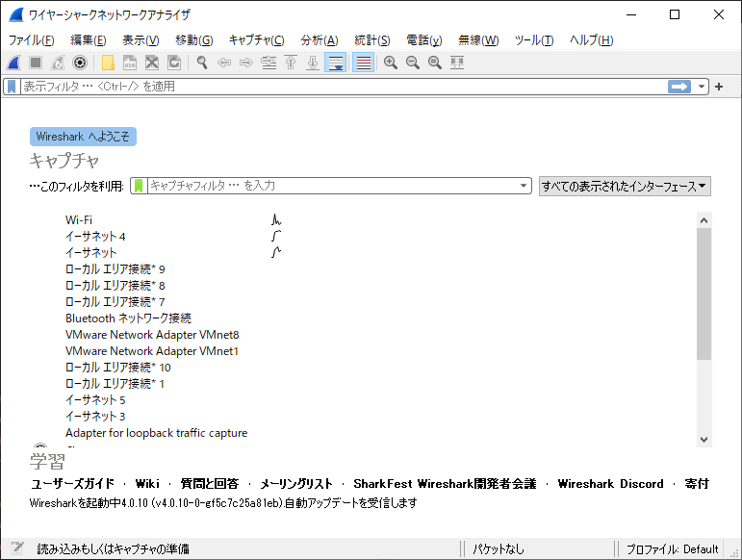Jump to first packet icon
The height and width of the screenshot is (560, 742).
pyautogui.click(x=291, y=63)
